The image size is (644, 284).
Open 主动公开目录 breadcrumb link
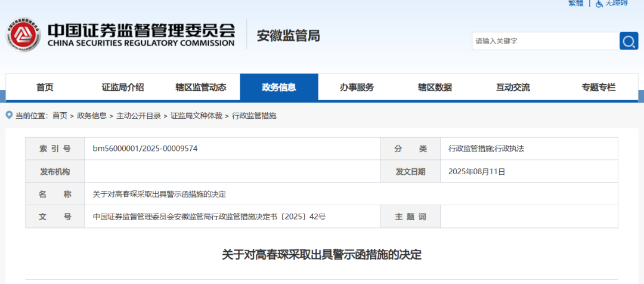[138, 116]
